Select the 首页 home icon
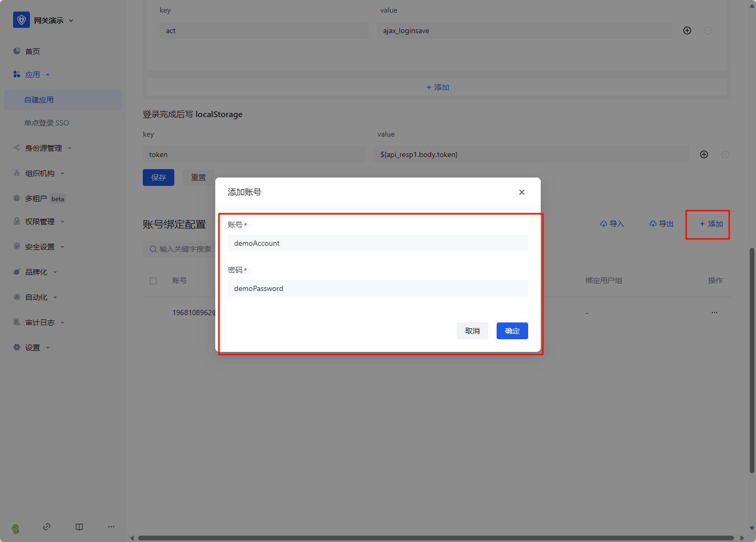 (17, 51)
